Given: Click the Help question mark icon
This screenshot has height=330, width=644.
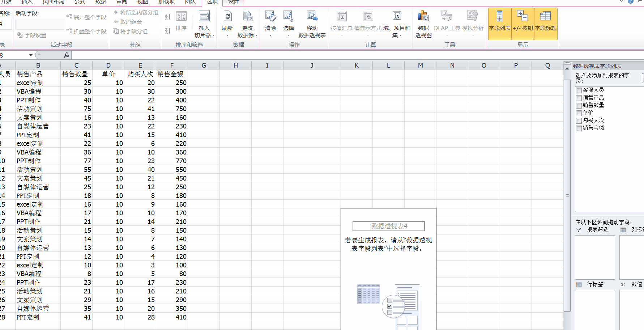Looking at the screenshot, I should [x=631, y=1].
